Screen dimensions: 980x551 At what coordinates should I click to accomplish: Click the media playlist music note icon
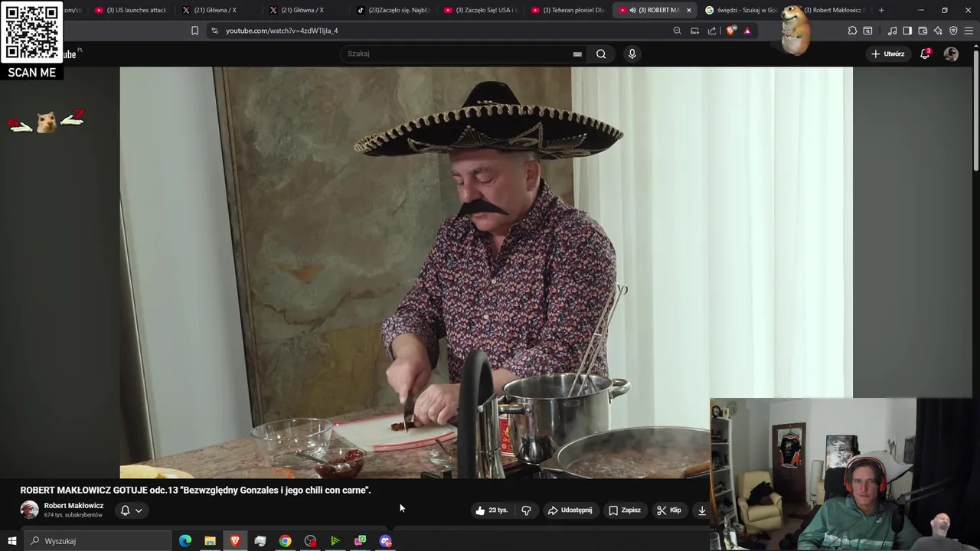(892, 31)
